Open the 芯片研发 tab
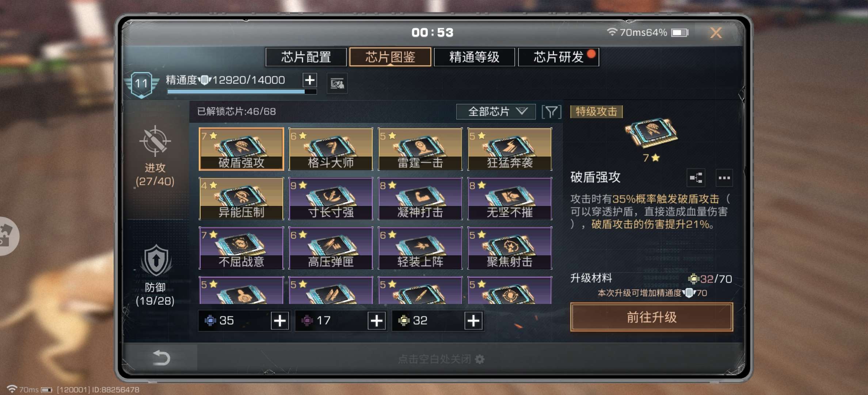 tap(559, 57)
